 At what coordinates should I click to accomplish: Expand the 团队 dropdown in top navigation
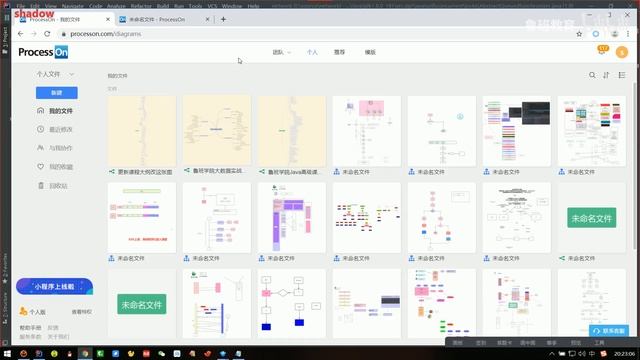tap(282, 52)
